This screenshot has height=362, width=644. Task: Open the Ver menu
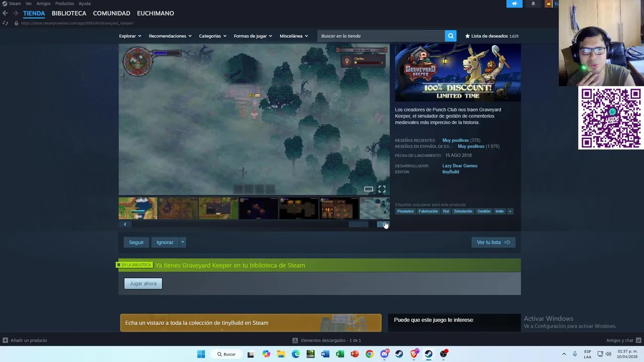pos(29,4)
